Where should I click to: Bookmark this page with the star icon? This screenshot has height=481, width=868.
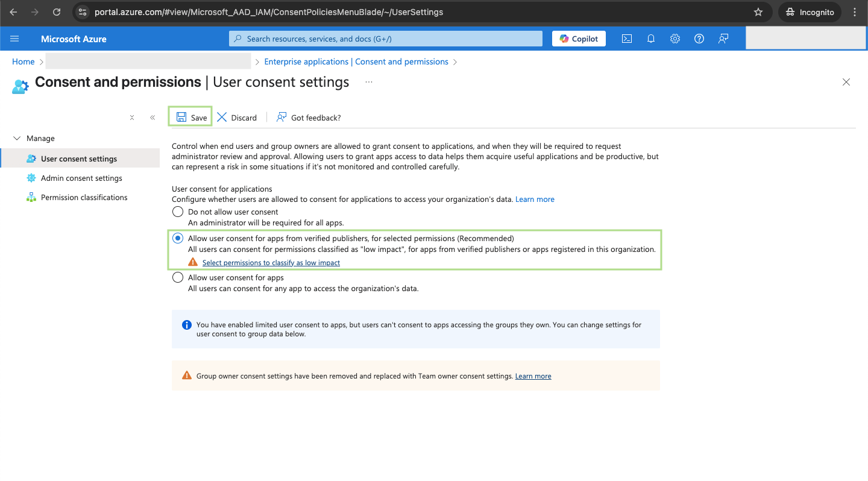[x=758, y=12]
